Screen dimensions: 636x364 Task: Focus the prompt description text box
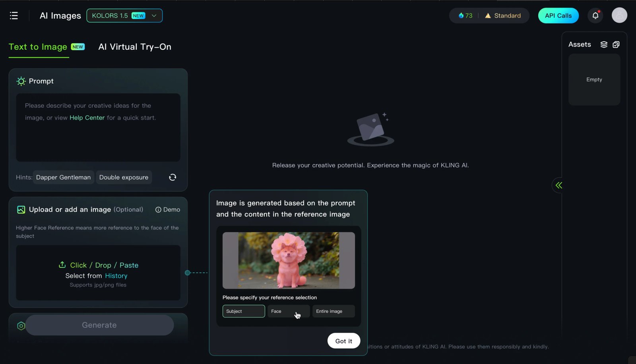[98, 127]
